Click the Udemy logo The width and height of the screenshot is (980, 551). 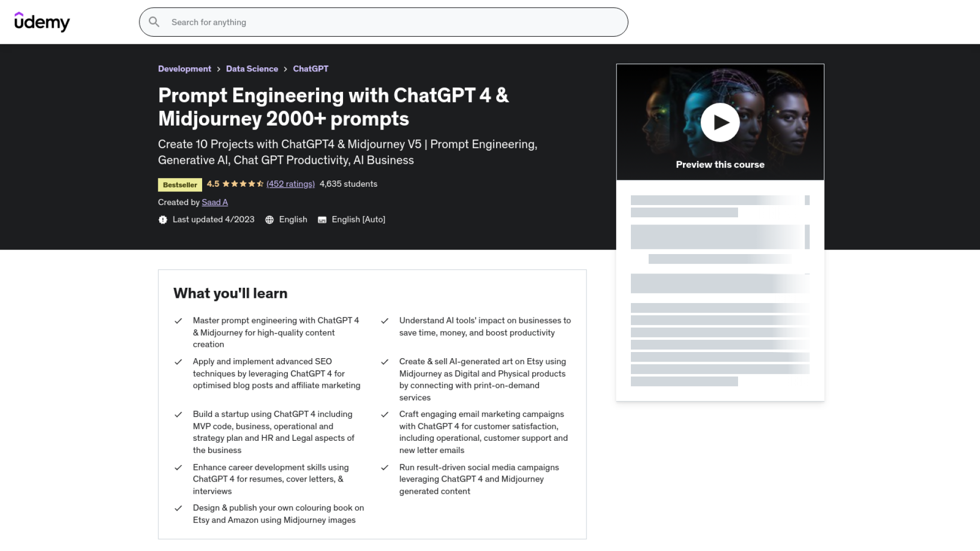[x=42, y=22]
